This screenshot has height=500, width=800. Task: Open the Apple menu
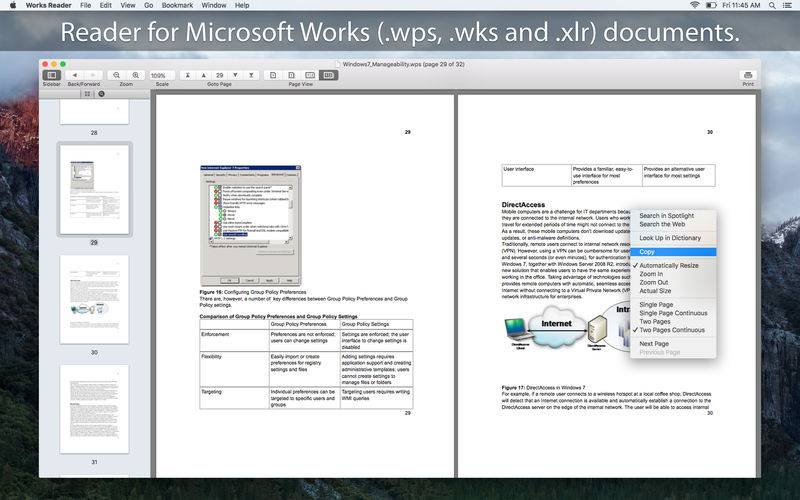point(13,5)
